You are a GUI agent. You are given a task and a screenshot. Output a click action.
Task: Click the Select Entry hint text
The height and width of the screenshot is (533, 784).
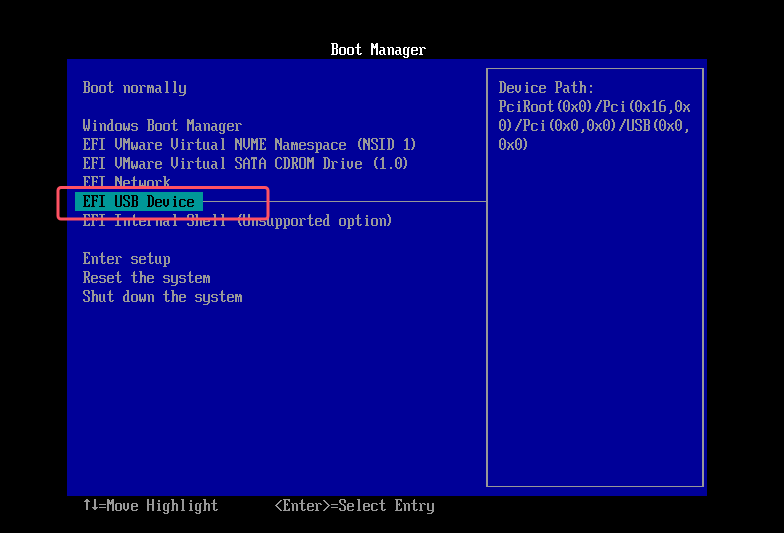click(x=386, y=506)
